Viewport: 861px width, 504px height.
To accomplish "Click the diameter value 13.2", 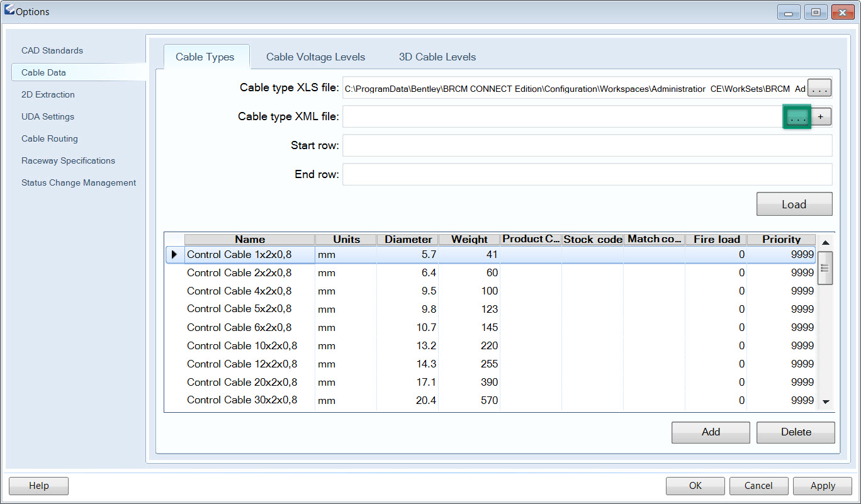I will [x=426, y=345].
